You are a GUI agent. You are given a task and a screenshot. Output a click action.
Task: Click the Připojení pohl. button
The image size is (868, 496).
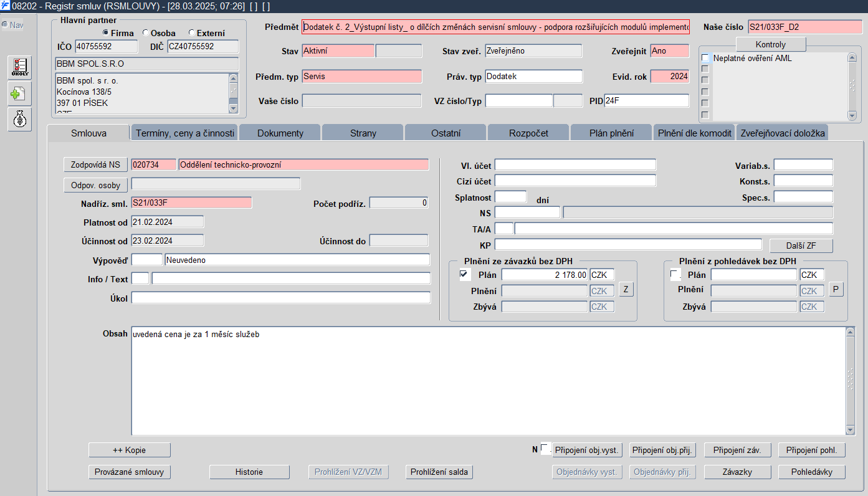(812, 450)
